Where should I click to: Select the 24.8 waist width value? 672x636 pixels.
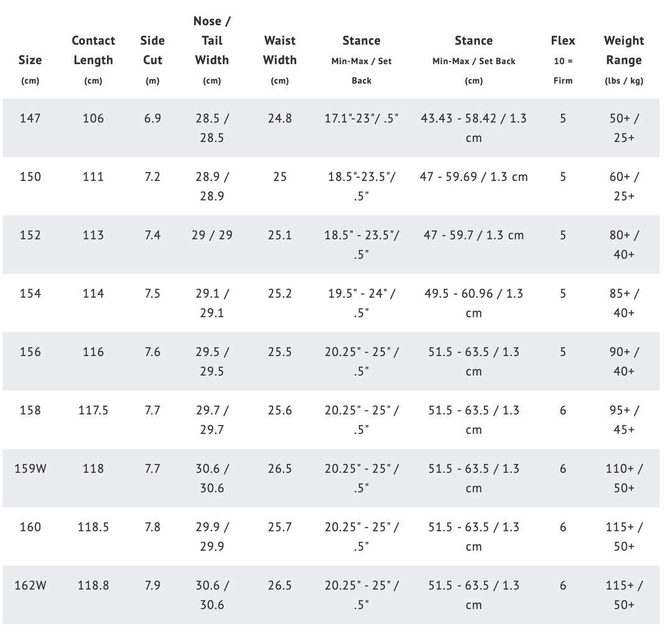279,118
